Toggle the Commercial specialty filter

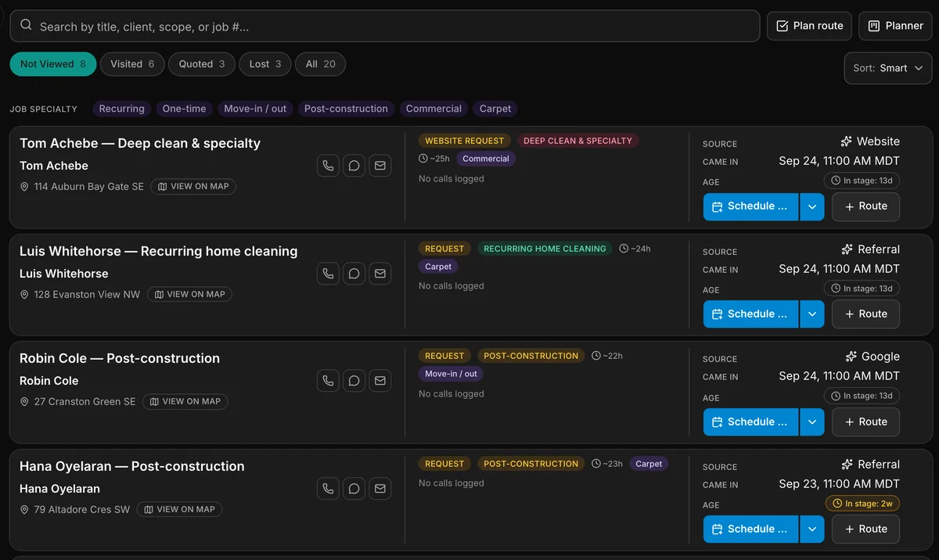tap(434, 109)
